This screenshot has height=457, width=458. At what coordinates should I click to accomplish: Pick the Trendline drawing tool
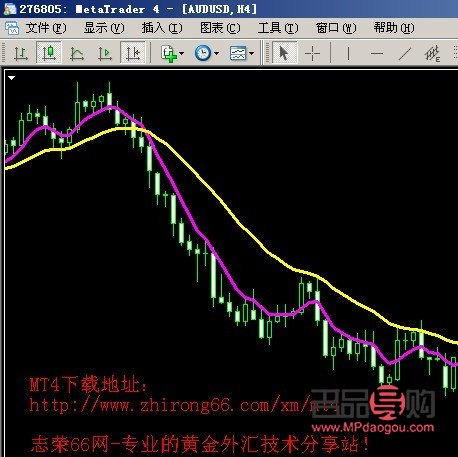click(405, 53)
